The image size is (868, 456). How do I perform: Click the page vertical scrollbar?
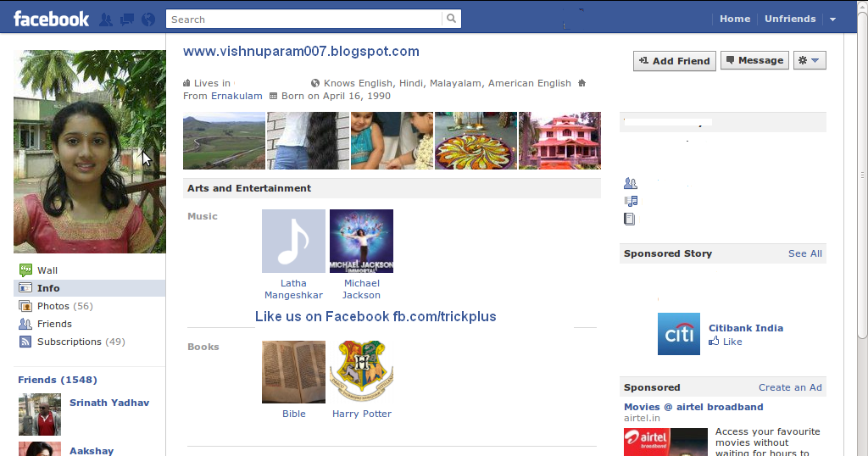[862, 177]
